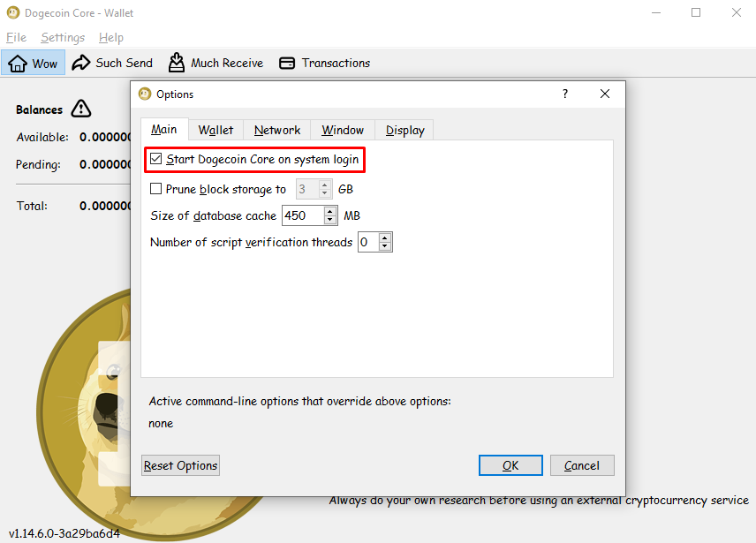Viewport: 756px width, 543px height.
Task: Click the Dogecoin icon in Options title bar
Action: click(x=145, y=94)
